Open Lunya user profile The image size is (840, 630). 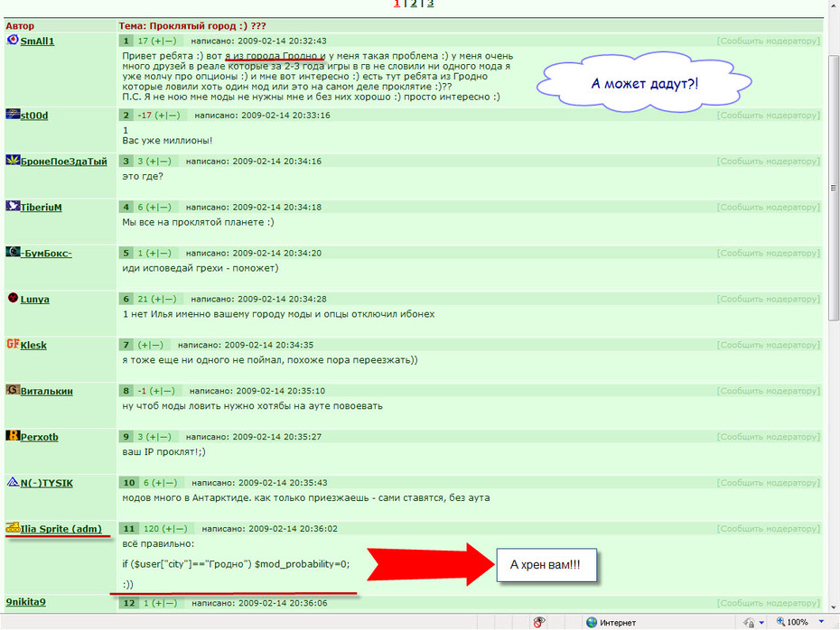pyautogui.click(x=35, y=300)
